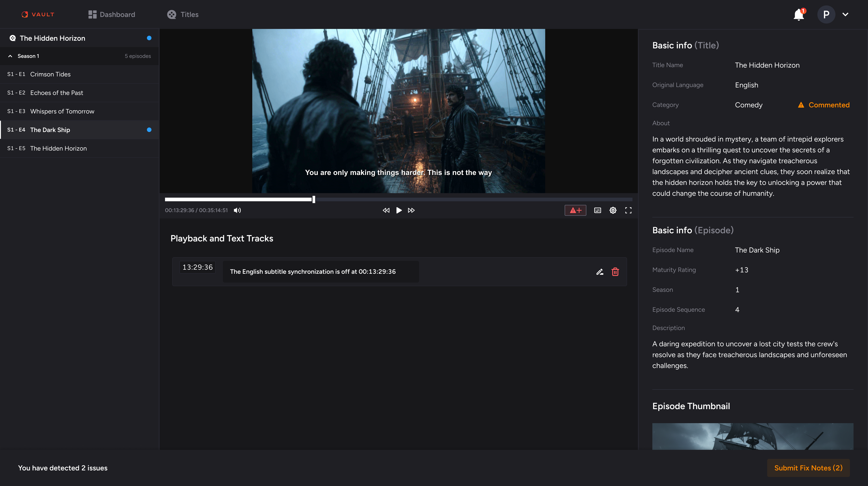Click the notification bell icon

point(798,15)
